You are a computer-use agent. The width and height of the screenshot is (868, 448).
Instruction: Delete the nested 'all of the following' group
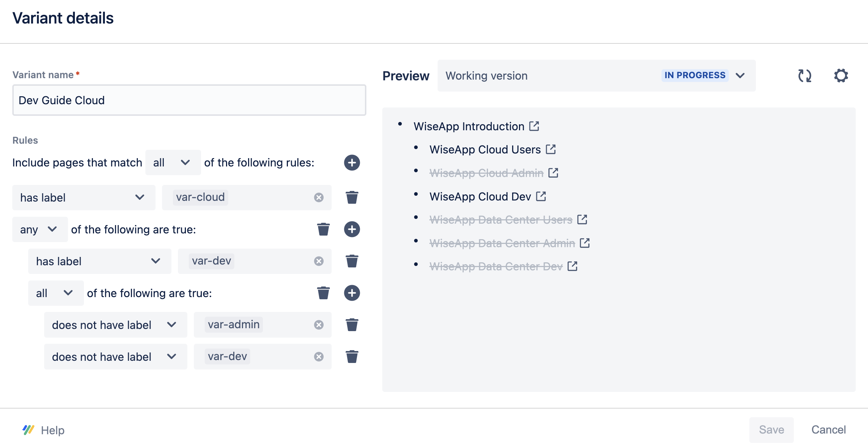pyautogui.click(x=323, y=293)
